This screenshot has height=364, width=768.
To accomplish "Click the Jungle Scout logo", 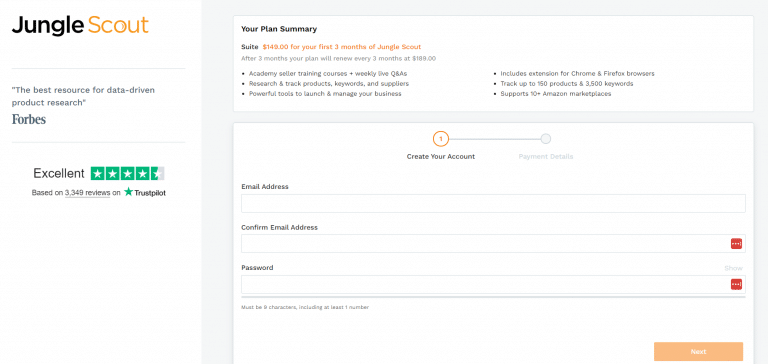I will (80, 25).
